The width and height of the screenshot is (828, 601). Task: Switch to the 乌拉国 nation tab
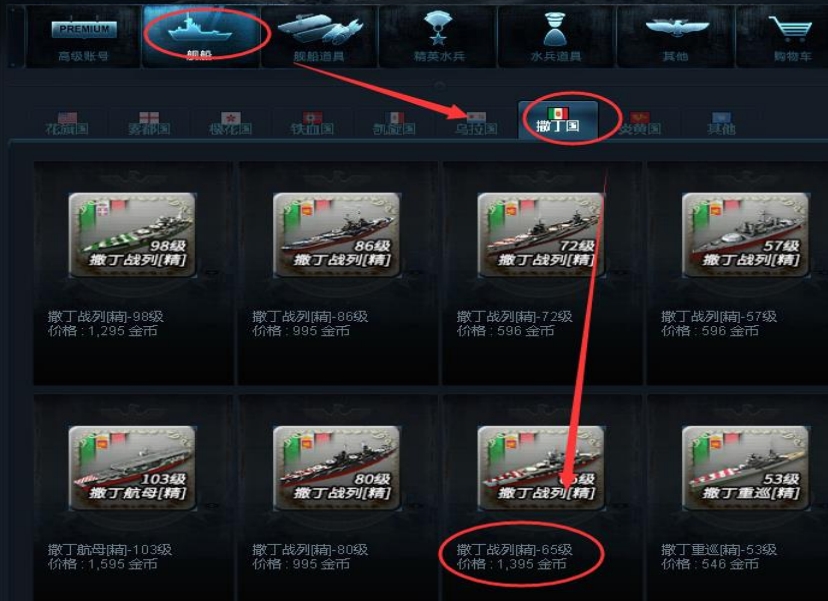pos(476,123)
